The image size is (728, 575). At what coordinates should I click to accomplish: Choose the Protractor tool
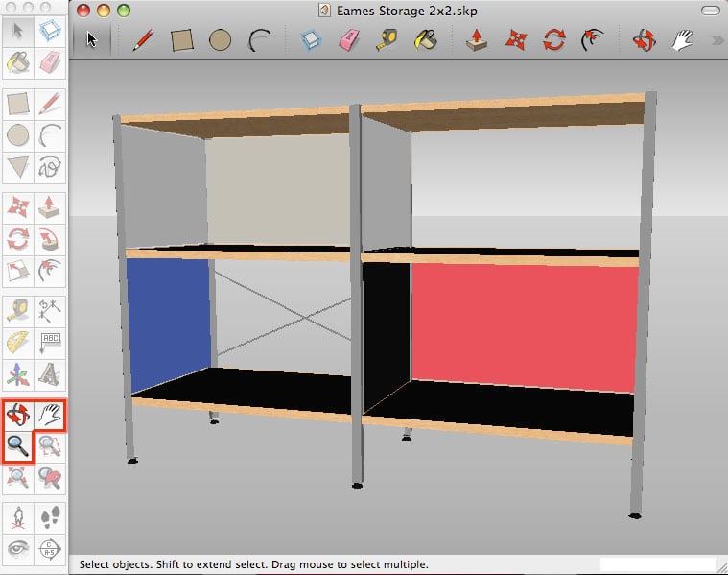[x=17, y=342]
